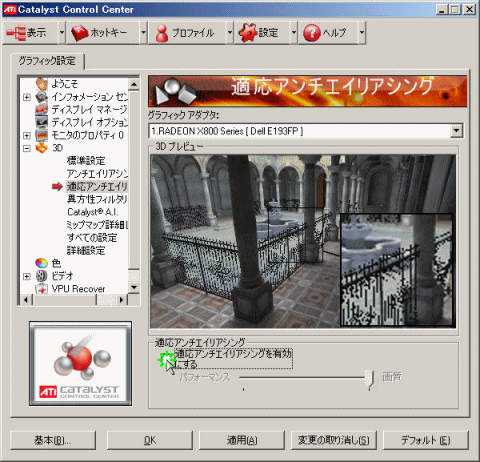Open the 表示 dropdown arrow
Screen dimensions: 480x462
pos(62,33)
